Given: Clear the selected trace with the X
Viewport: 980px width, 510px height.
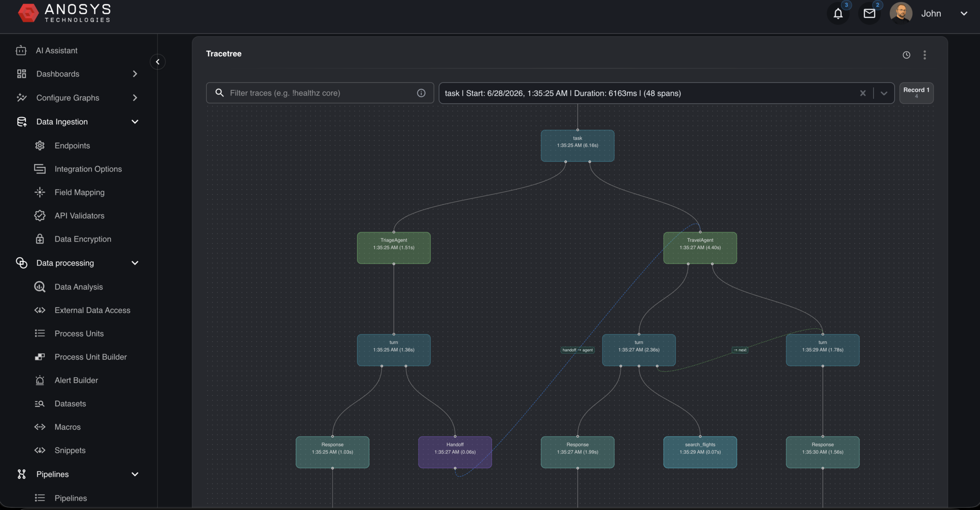Looking at the screenshot, I should tap(863, 93).
